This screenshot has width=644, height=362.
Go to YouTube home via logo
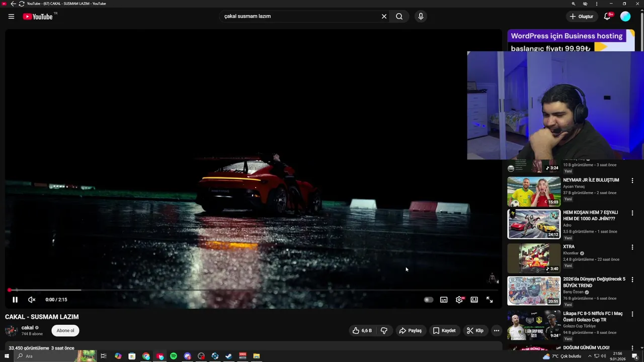click(x=38, y=17)
